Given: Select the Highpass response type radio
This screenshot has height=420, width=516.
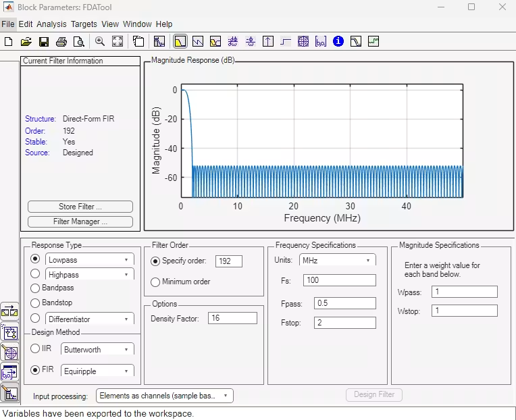Looking at the screenshot, I should (35, 273).
